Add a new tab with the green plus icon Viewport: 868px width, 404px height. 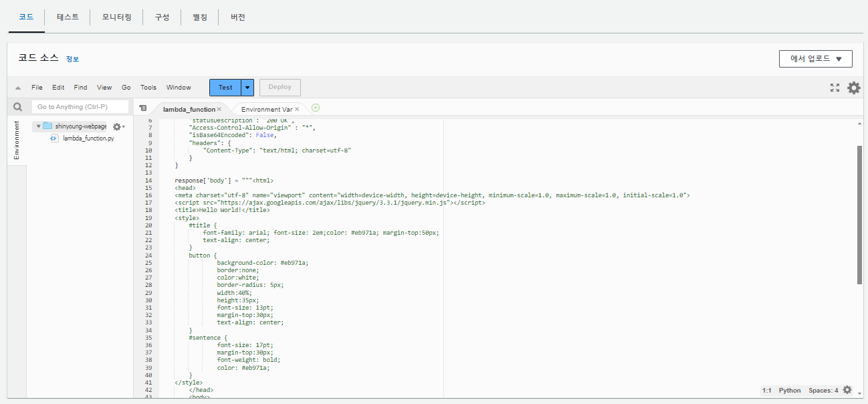tap(316, 108)
